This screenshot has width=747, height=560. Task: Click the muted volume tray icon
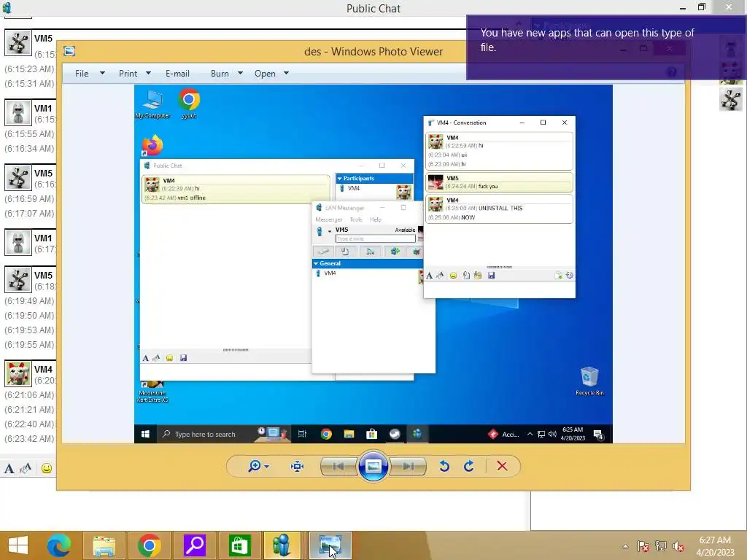coord(678,546)
